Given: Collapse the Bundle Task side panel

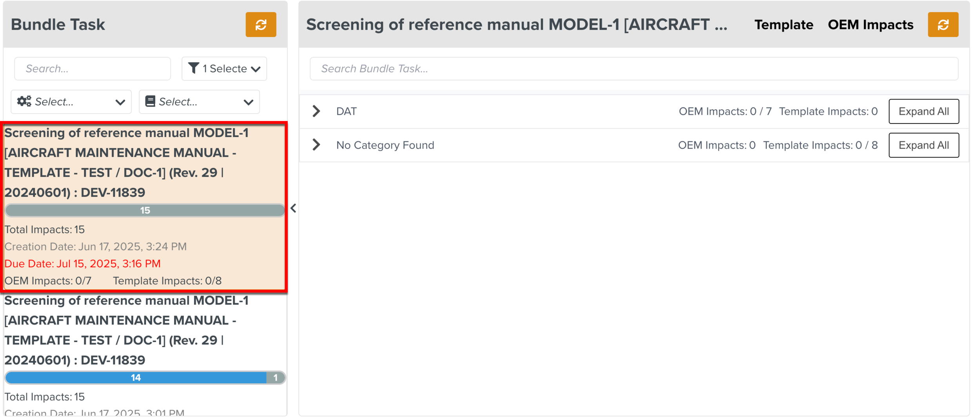Looking at the screenshot, I should 293,208.
